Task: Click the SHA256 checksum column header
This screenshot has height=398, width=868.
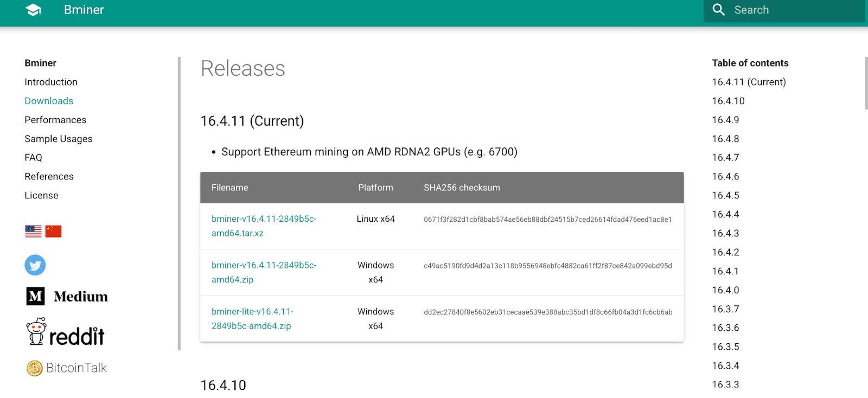Action: tap(462, 188)
